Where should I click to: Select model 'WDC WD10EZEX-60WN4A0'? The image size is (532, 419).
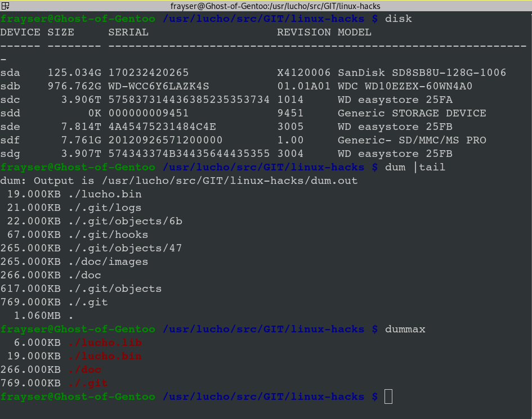coord(405,86)
